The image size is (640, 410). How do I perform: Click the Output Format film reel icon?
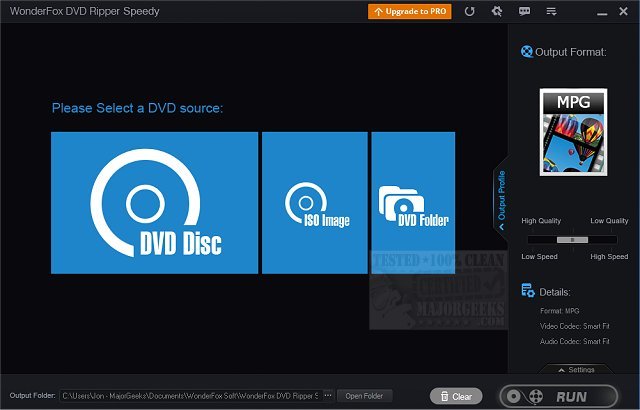(527, 52)
